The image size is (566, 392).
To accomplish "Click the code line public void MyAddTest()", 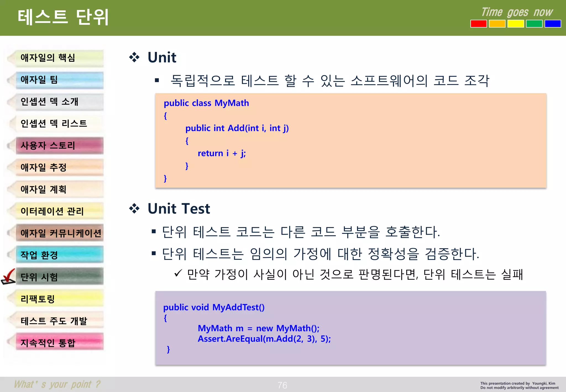I will click(x=214, y=307).
